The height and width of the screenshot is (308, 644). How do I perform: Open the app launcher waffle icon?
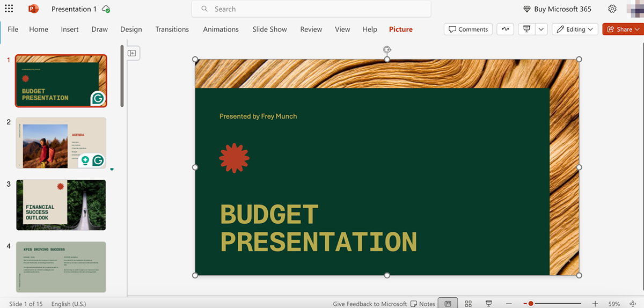tap(9, 9)
